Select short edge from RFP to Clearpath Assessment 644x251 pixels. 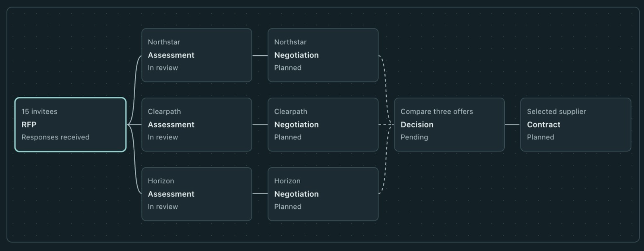point(134,124)
